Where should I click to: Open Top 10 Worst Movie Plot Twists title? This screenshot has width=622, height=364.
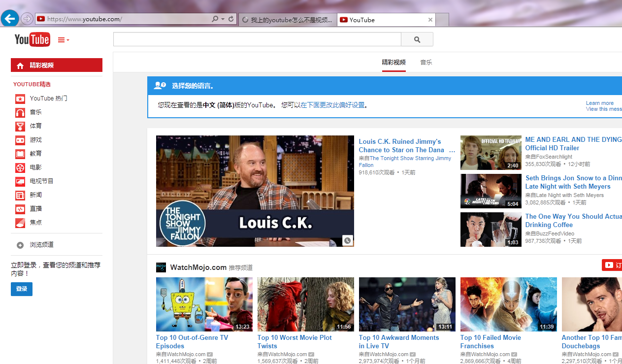(x=295, y=342)
